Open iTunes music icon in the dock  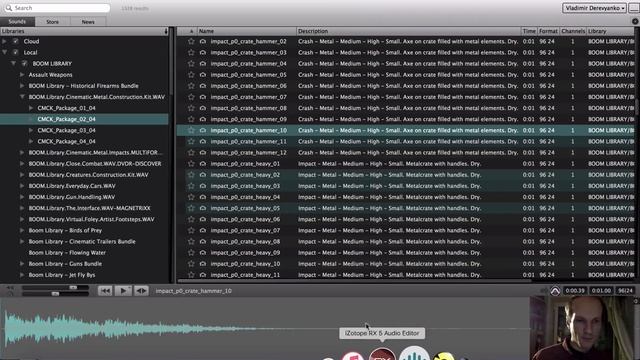pyautogui.click(x=353, y=356)
